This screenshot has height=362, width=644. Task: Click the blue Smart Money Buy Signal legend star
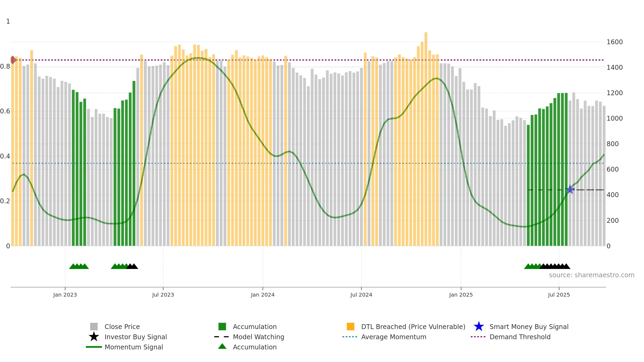point(479,327)
